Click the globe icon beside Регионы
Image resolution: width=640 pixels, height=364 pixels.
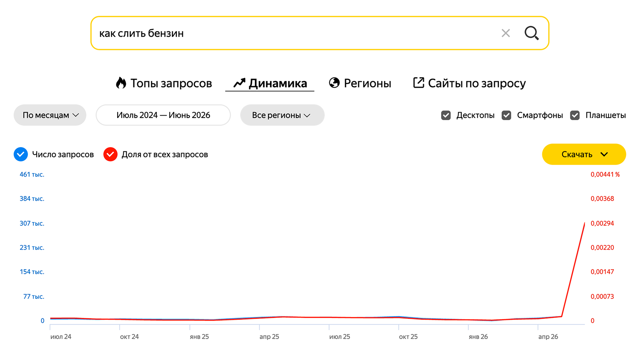pyautogui.click(x=334, y=83)
